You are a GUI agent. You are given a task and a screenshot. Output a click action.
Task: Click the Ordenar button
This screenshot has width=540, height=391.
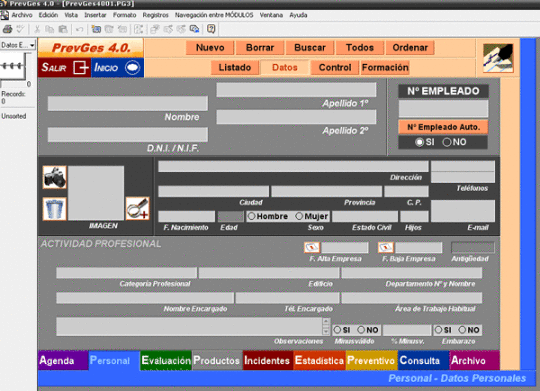[x=410, y=48]
